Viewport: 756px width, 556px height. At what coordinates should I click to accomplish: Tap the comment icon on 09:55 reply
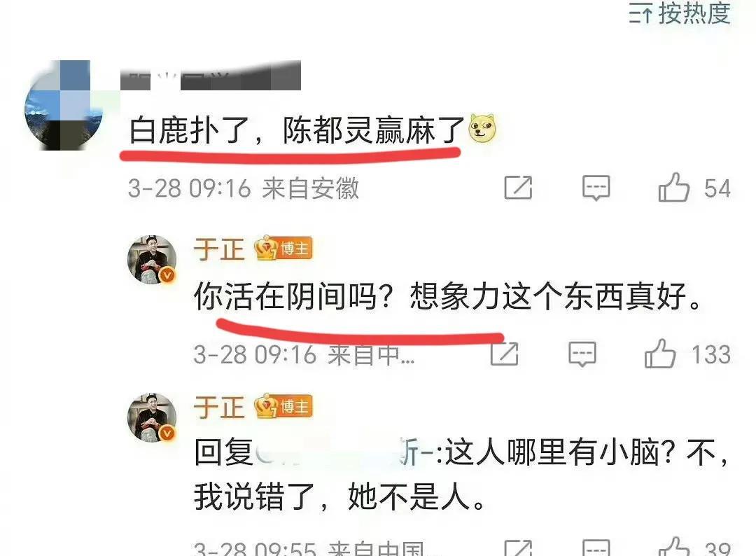(596, 548)
